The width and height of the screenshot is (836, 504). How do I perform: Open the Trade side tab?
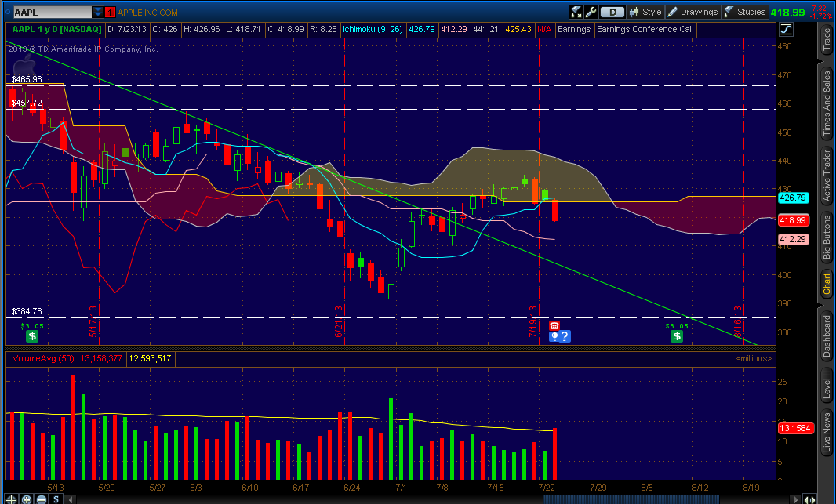(827, 40)
